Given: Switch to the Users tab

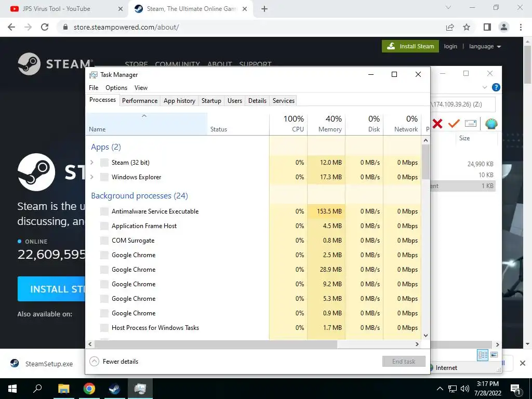Looking at the screenshot, I should point(235,100).
